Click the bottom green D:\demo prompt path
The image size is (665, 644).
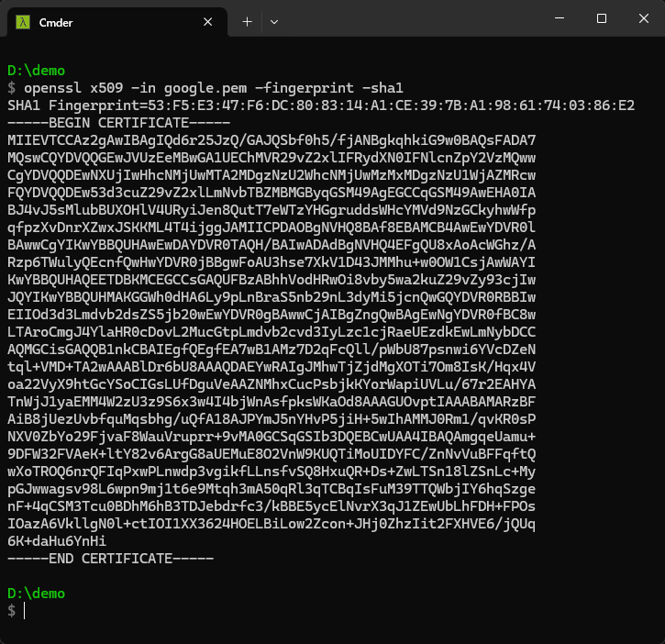(x=36, y=594)
